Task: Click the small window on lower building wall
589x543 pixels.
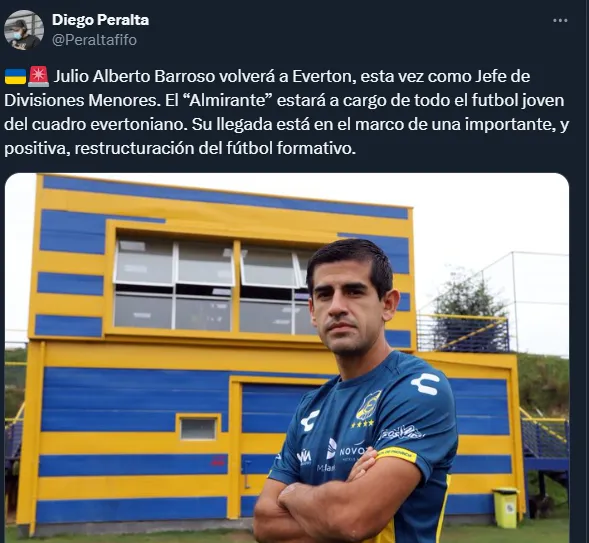Action: coord(198,428)
